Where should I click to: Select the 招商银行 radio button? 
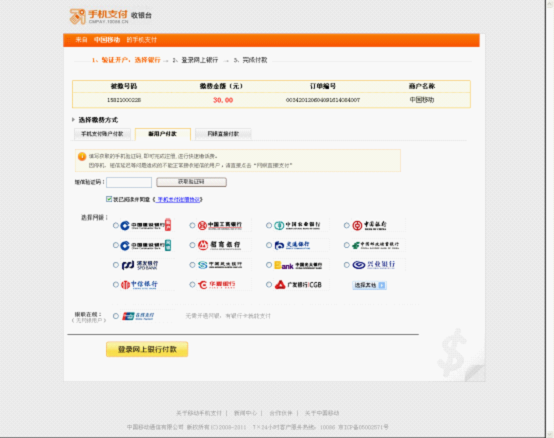(192, 245)
